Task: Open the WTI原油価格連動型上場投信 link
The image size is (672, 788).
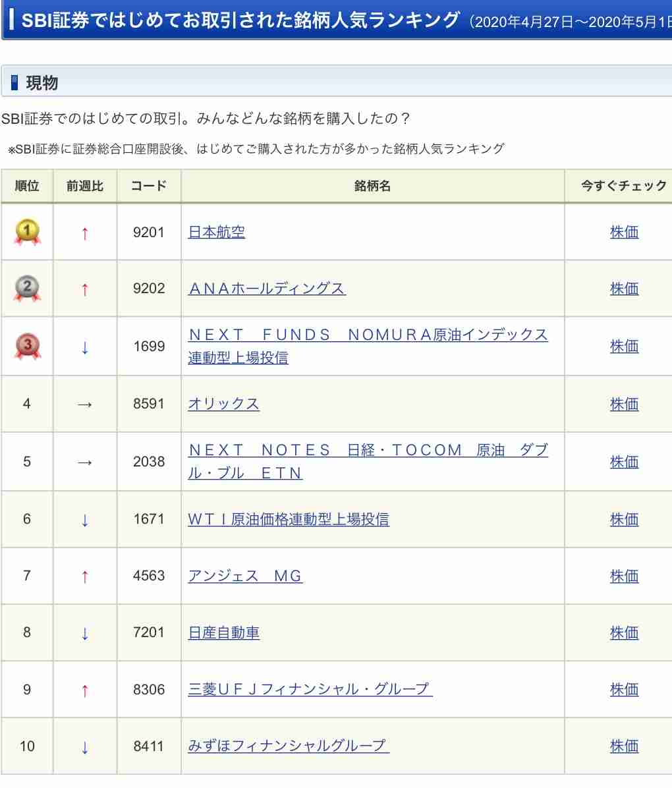Action: pos(289,519)
